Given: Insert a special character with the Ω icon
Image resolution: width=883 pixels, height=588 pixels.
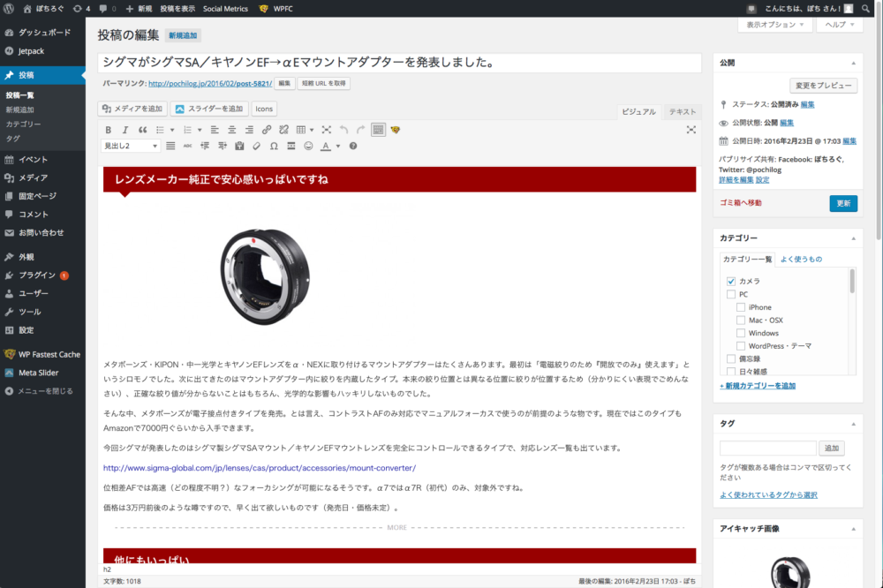Looking at the screenshot, I should [x=274, y=145].
